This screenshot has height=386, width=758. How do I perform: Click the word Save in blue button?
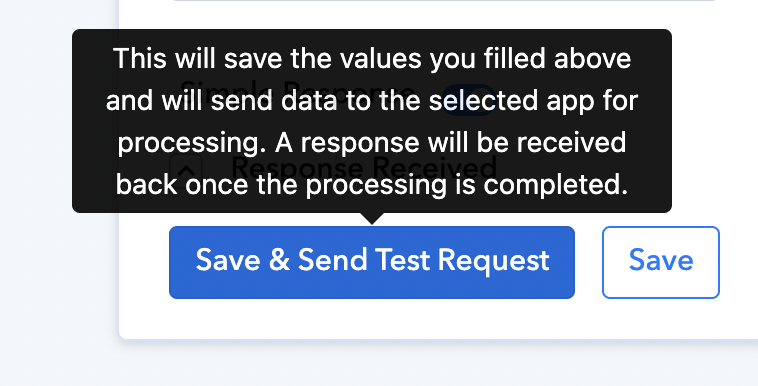(227, 260)
